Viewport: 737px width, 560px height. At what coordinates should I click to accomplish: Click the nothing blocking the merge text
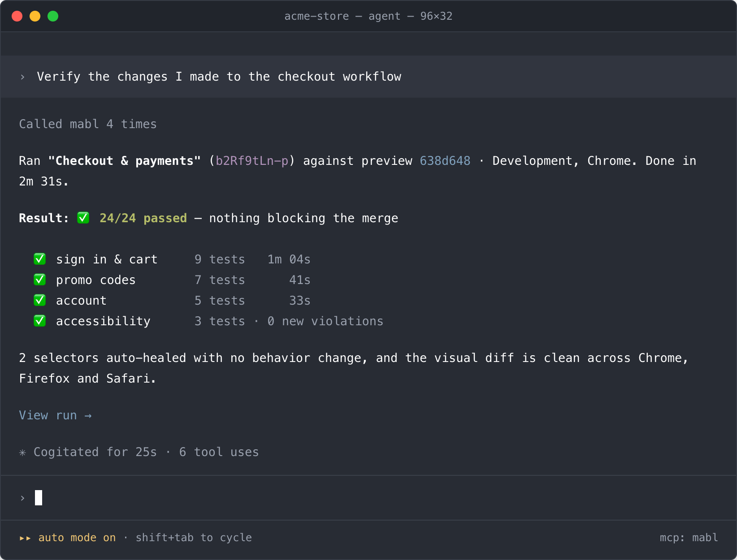tap(303, 218)
